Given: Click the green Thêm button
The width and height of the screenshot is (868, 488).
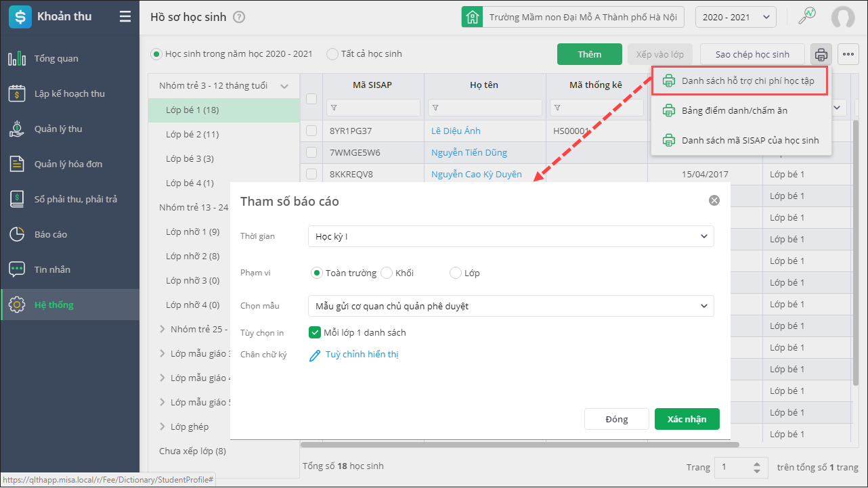Looking at the screenshot, I should tap(590, 54).
